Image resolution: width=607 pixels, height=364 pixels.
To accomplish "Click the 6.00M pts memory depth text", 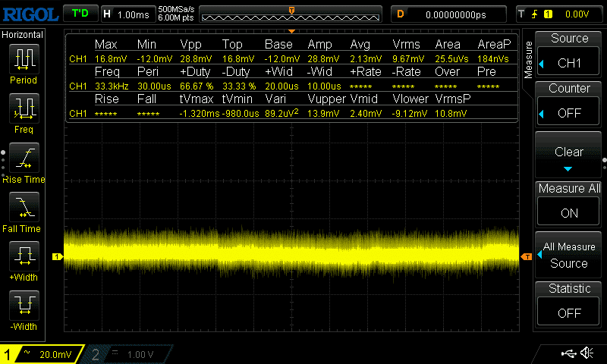I will (176, 17).
